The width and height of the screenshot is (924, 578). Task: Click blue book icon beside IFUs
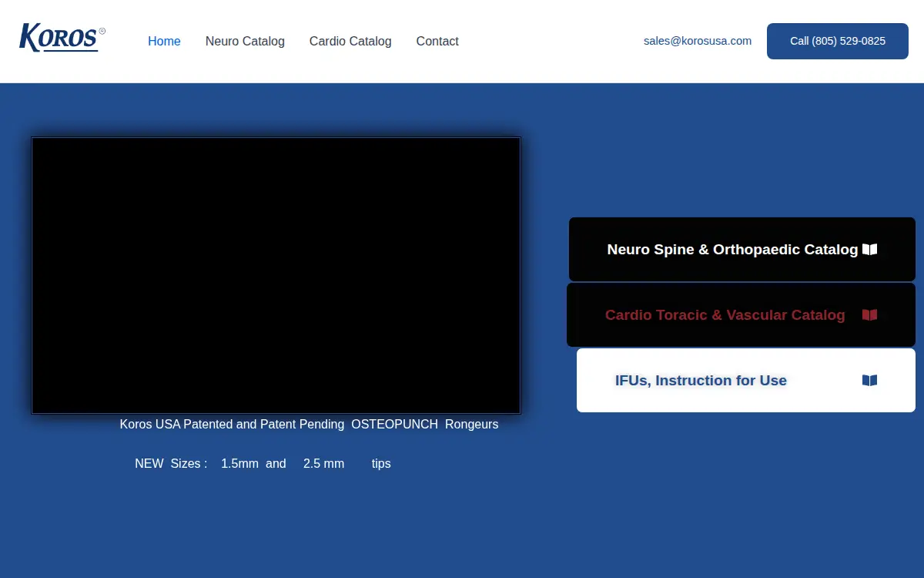pyautogui.click(x=869, y=381)
